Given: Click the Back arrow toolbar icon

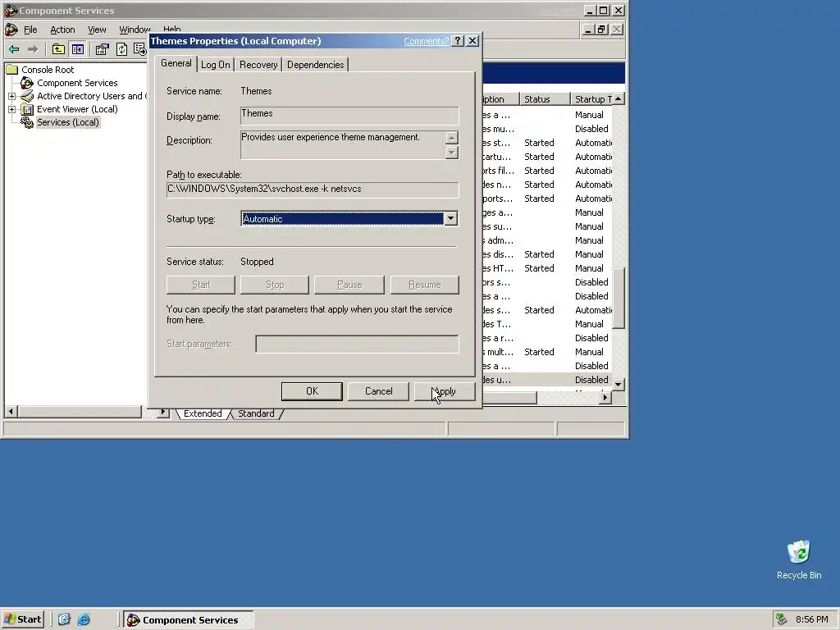Looking at the screenshot, I should pyautogui.click(x=14, y=49).
